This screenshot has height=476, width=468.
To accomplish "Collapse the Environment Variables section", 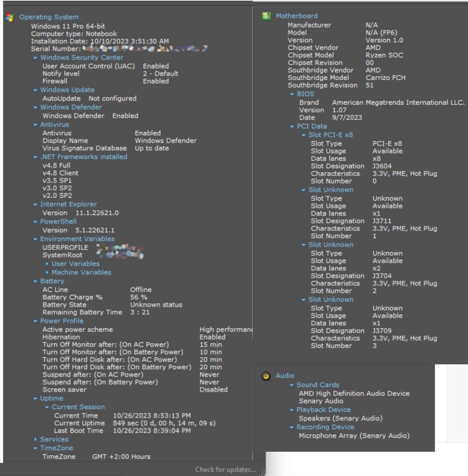I will [x=35, y=240].
